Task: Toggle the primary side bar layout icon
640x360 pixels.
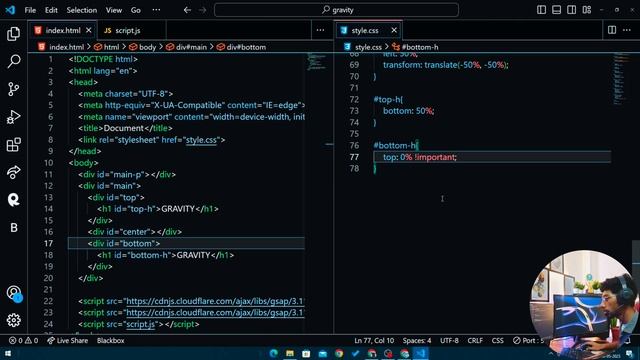Action: (541, 10)
